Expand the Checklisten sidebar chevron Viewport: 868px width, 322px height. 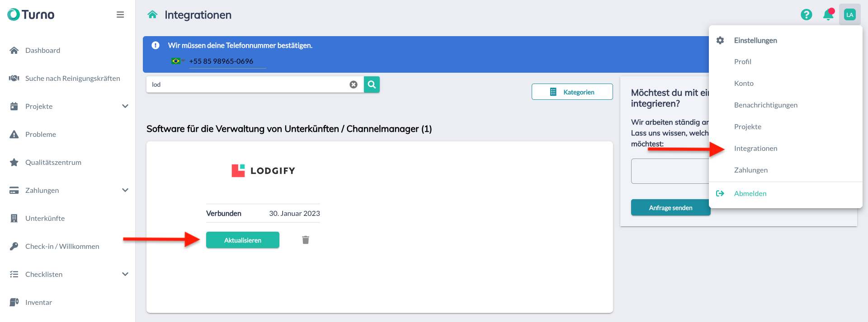[125, 274]
